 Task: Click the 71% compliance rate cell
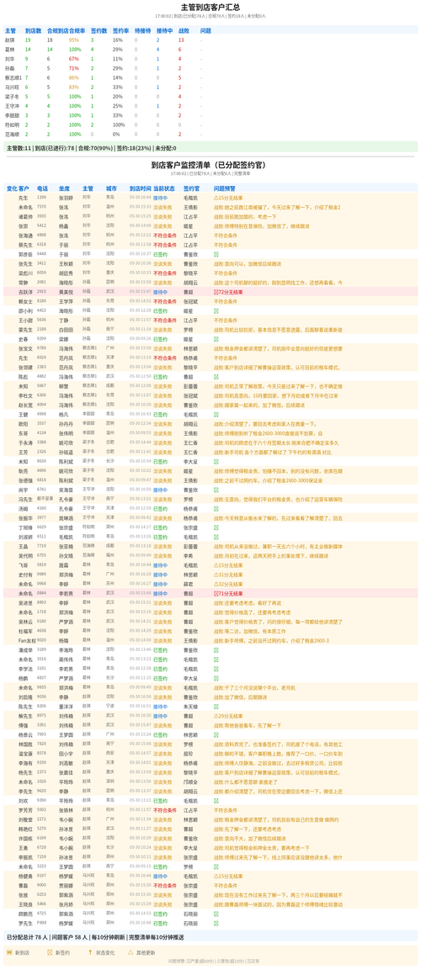click(x=74, y=68)
